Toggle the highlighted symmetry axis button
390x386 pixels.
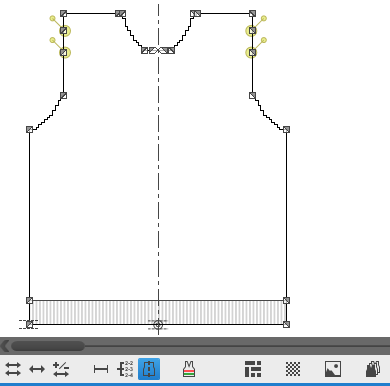coord(149,369)
